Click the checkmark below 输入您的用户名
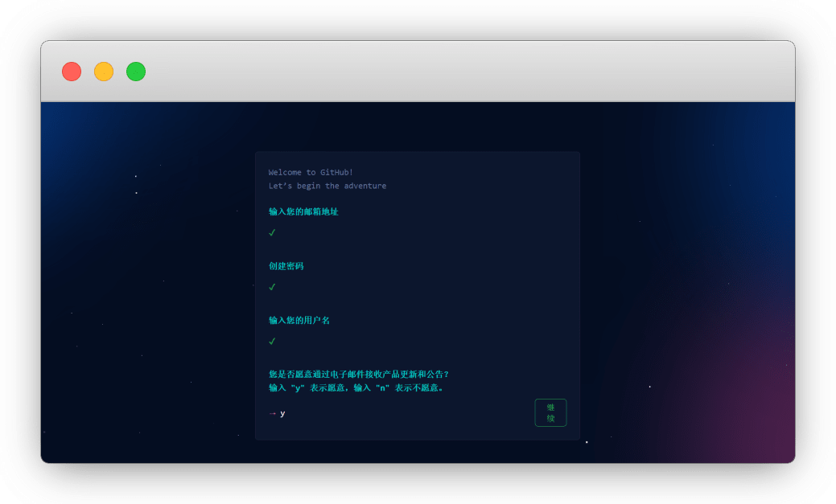 271,341
